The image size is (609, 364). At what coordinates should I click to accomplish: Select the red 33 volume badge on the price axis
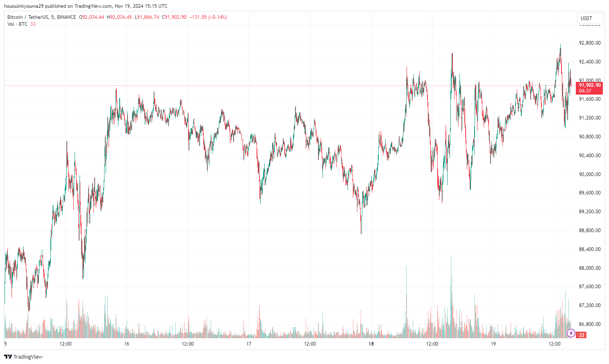(x=581, y=335)
